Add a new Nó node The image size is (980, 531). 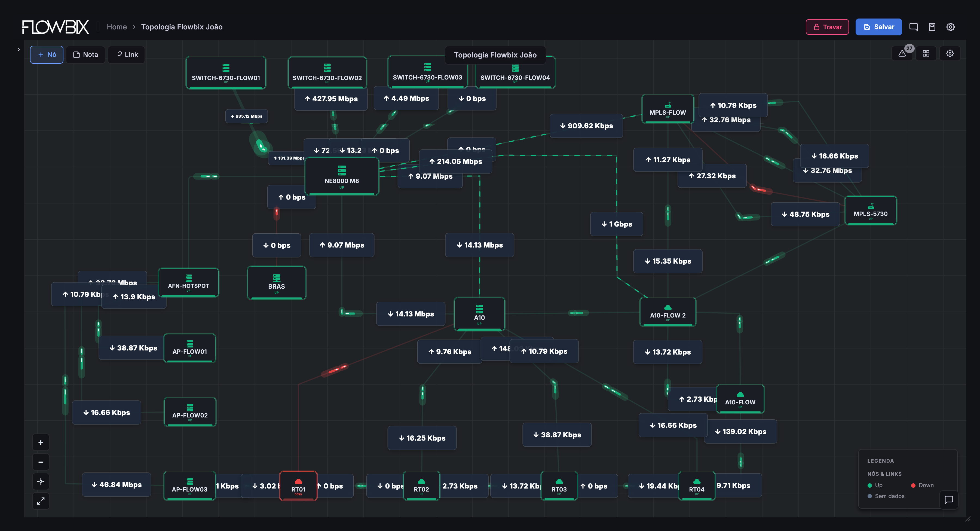pyautogui.click(x=47, y=55)
